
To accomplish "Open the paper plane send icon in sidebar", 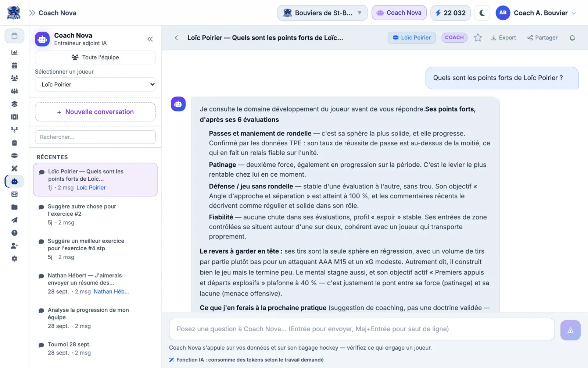I will [x=14, y=220].
